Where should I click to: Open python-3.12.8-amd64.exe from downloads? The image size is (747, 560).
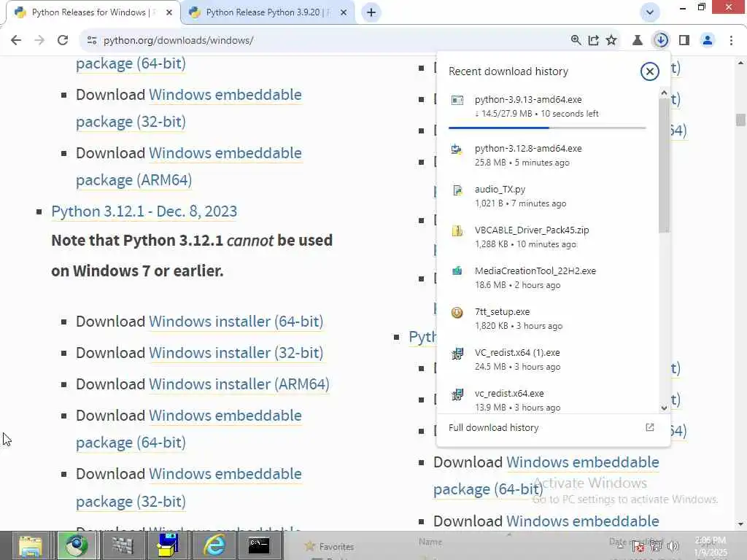coord(548,155)
